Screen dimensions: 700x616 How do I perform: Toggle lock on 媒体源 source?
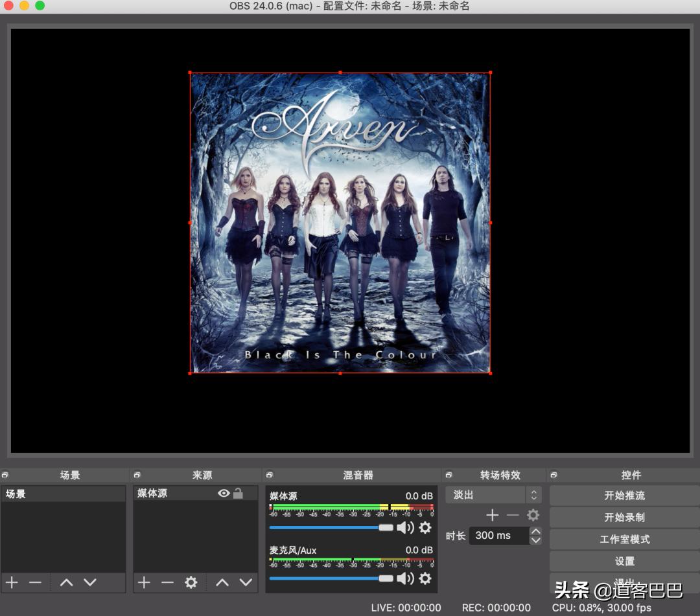(239, 493)
